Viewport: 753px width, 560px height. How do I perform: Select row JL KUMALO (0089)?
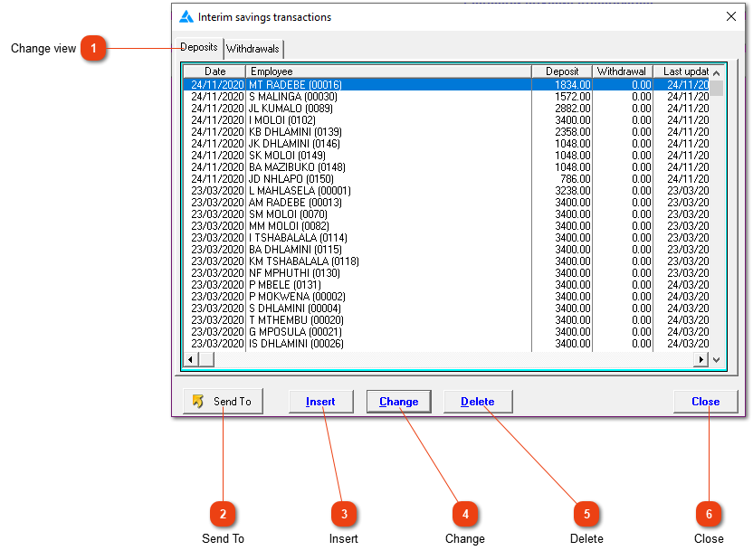[x=446, y=109]
